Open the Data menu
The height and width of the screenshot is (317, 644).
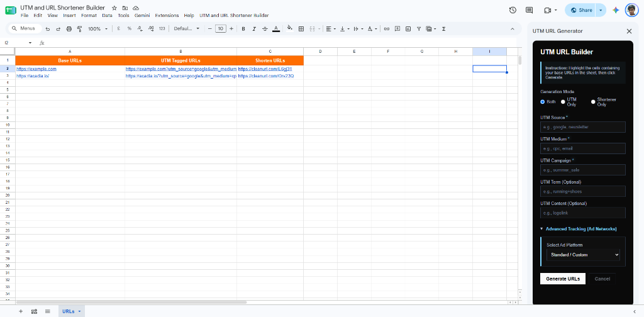pos(107,15)
